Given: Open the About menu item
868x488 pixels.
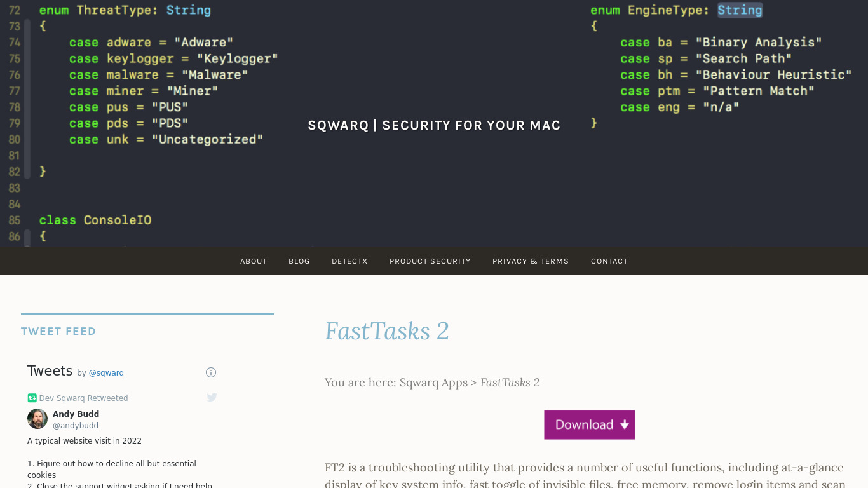Looking at the screenshot, I should pos(254,261).
